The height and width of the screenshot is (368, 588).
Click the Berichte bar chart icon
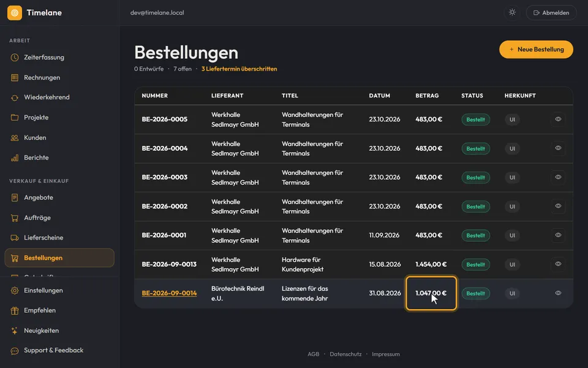pyautogui.click(x=15, y=158)
